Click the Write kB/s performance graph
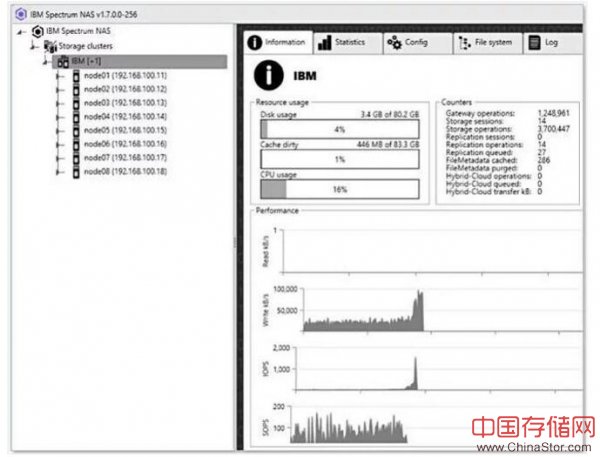 (x=440, y=310)
